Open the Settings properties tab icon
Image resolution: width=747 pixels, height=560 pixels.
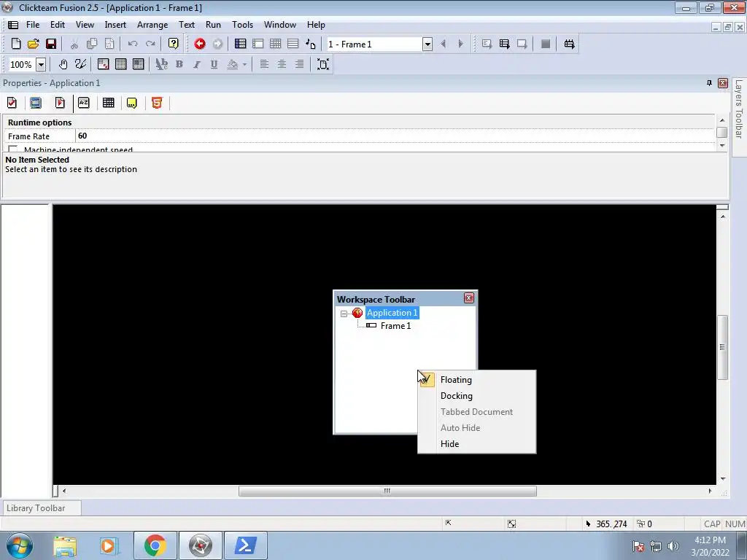[12, 103]
